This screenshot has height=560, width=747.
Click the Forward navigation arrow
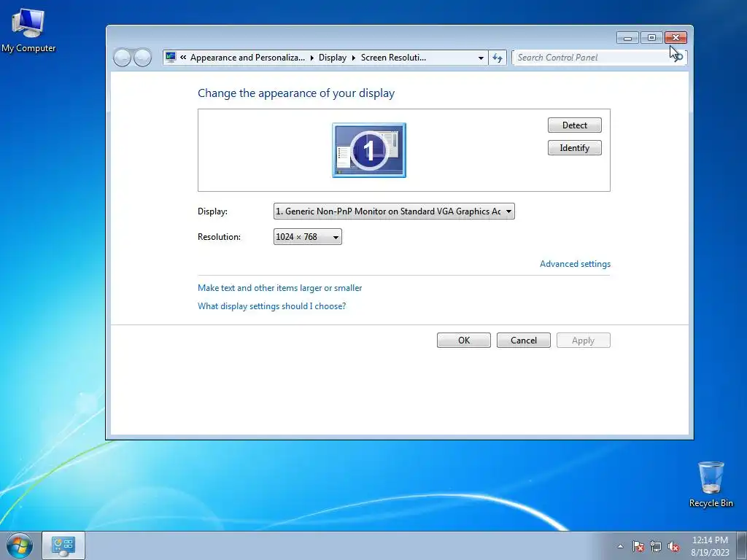coord(142,58)
